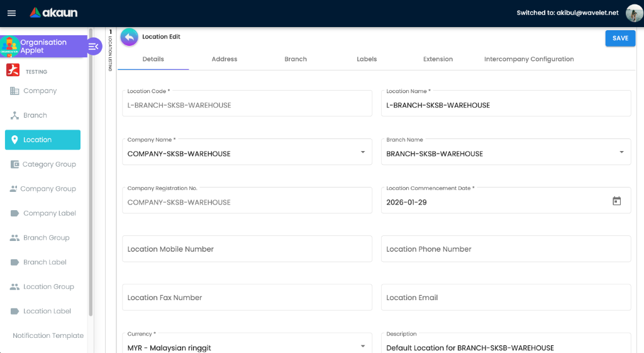Focus the Location Mobile Number field
Image resolution: width=644 pixels, height=353 pixels.
point(247,249)
